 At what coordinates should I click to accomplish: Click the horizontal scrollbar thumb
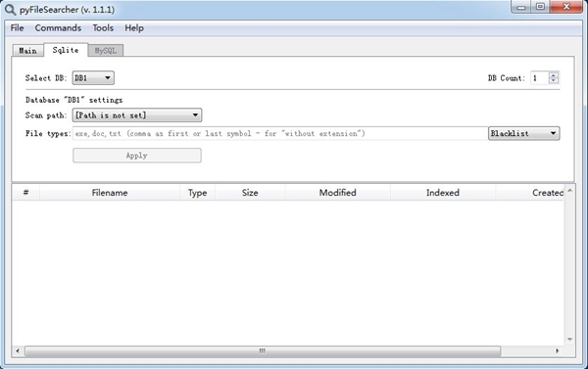pos(263,351)
